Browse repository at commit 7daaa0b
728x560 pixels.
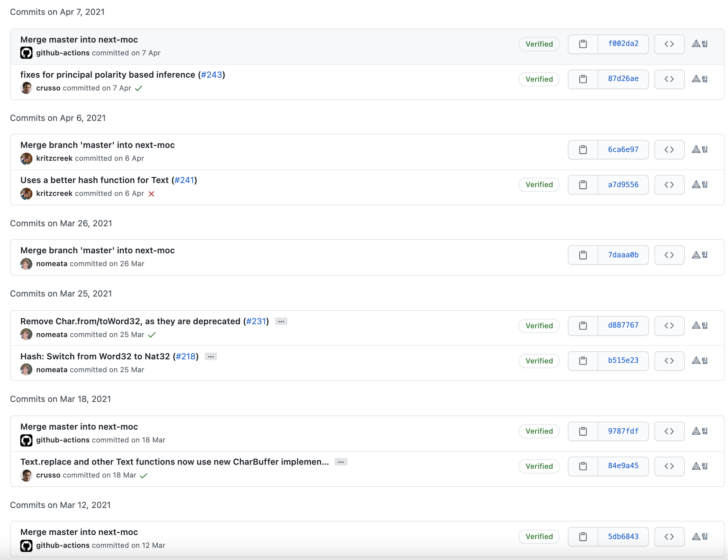[669, 255]
